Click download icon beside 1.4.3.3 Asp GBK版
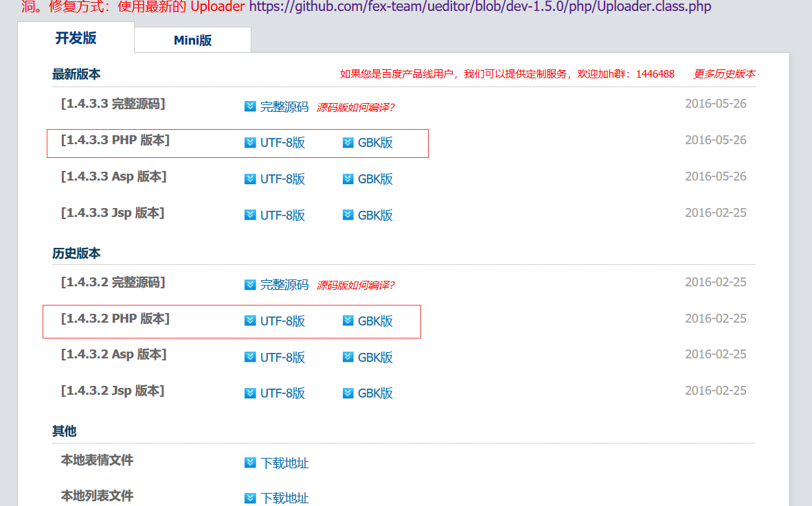 point(348,179)
